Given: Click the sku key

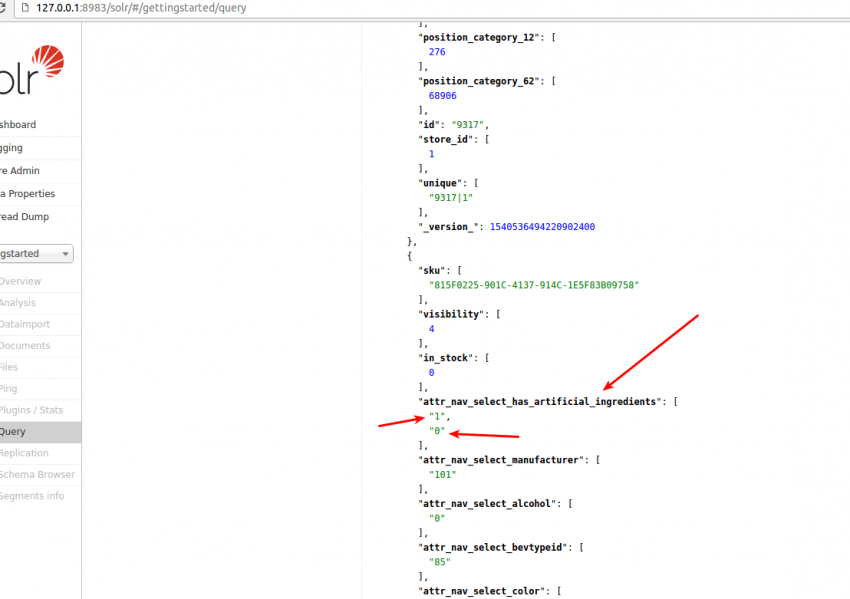Looking at the screenshot, I should (432, 270).
